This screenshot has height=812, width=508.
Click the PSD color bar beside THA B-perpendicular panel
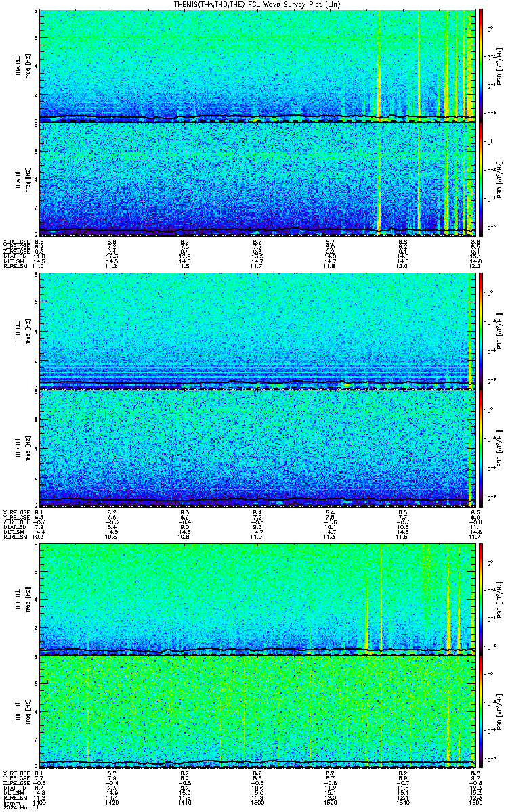click(x=481, y=66)
